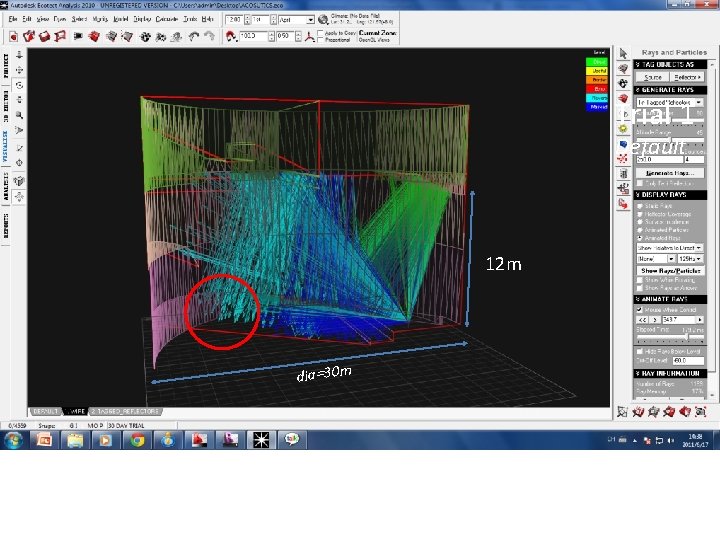This screenshot has height=540, width=720.
Task: Click the blue cube icon in right panel strip
Action: [x=623, y=144]
